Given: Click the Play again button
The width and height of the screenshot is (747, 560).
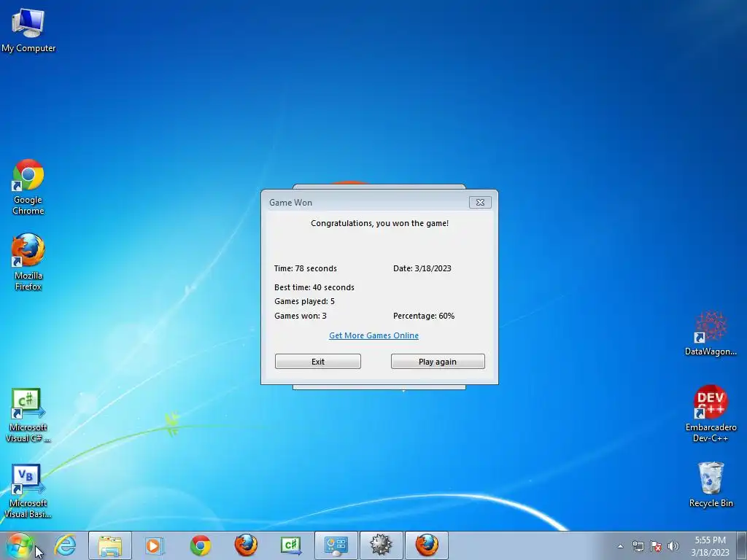Looking at the screenshot, I should point(438,362).
